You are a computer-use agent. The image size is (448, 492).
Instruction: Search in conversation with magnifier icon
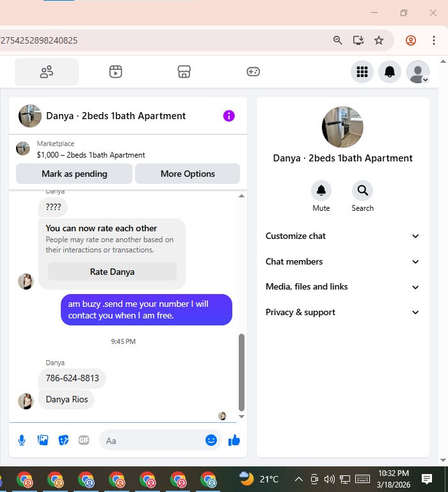pyautogui.click(x=362, y=190)
